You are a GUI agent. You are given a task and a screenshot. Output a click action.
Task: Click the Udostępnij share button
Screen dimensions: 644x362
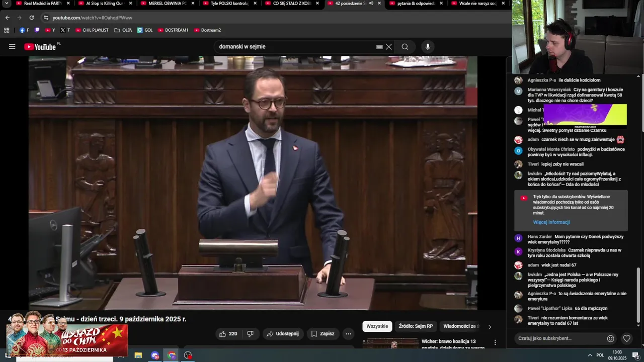[x=283, y=334]
